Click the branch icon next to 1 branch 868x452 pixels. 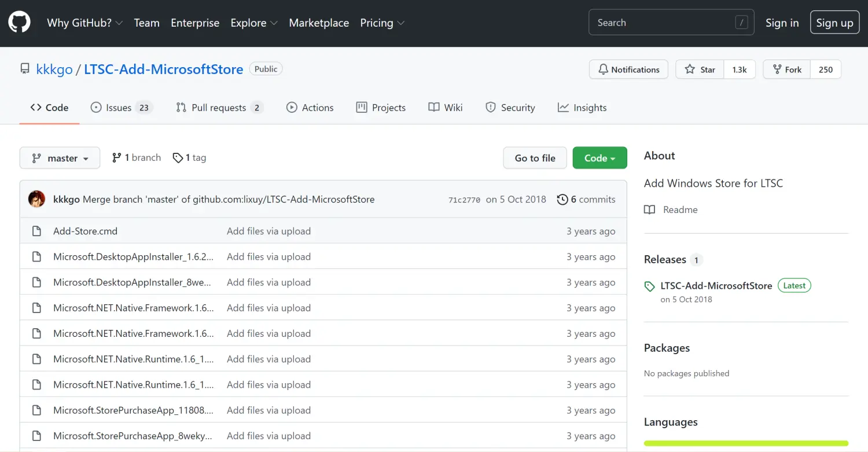117,157
